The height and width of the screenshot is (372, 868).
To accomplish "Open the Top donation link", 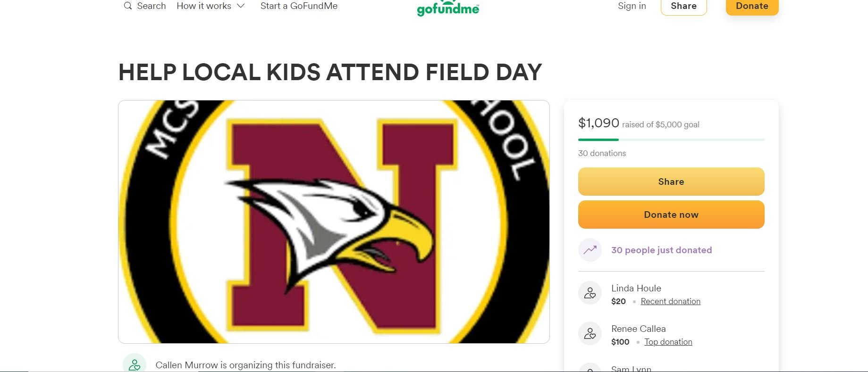I will (x=668, y=342).
